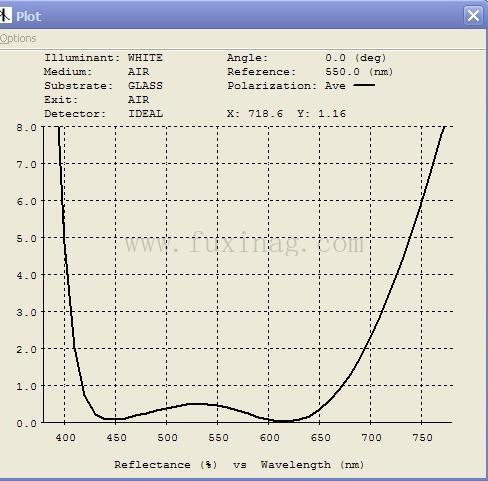Click the 450 x-axis tick label
The image size is (488, 481).
(116, 437)
